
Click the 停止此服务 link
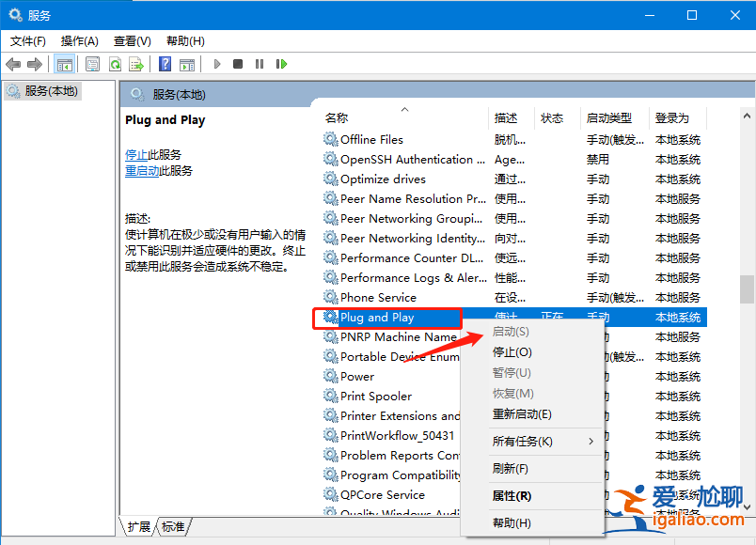pos(150,154)
